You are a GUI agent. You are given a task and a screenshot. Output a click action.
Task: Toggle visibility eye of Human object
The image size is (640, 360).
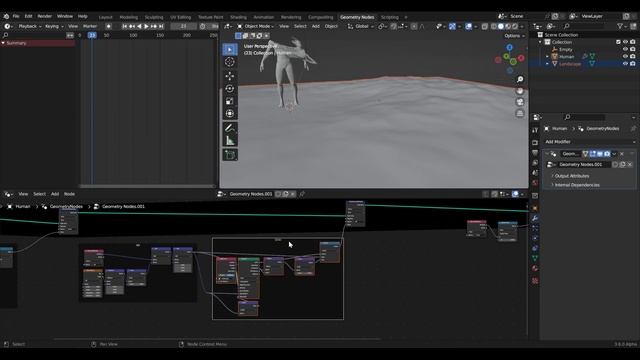pyautogui.click(x=625, y=57)
